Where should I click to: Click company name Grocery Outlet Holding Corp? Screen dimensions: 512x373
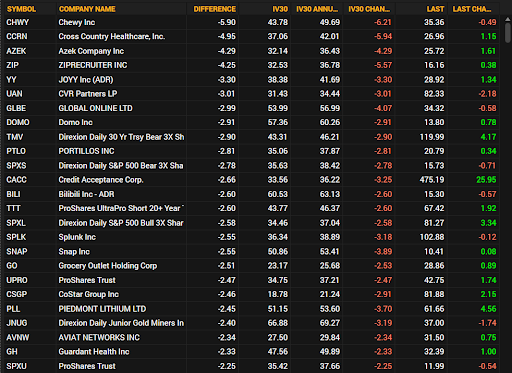(108, 266)
